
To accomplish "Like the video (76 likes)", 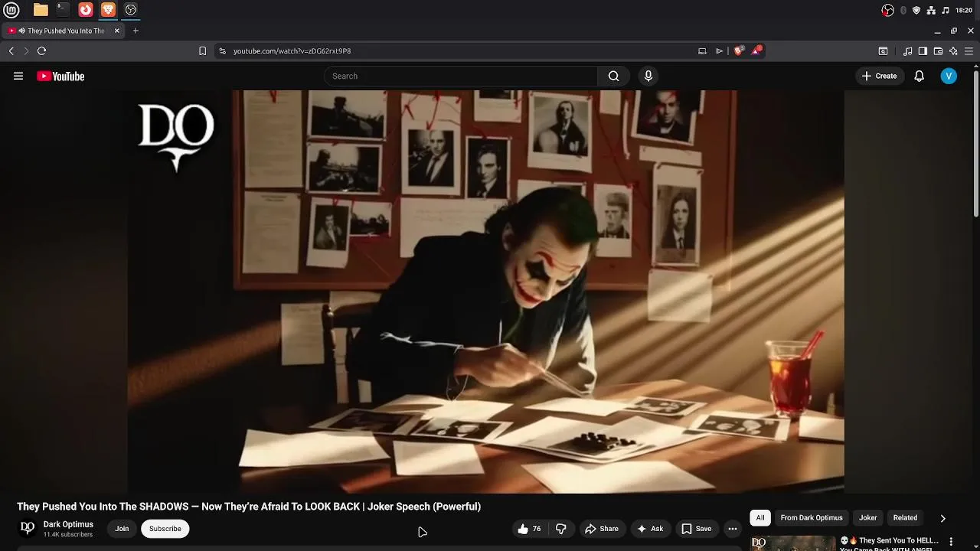I will [530, 529].
